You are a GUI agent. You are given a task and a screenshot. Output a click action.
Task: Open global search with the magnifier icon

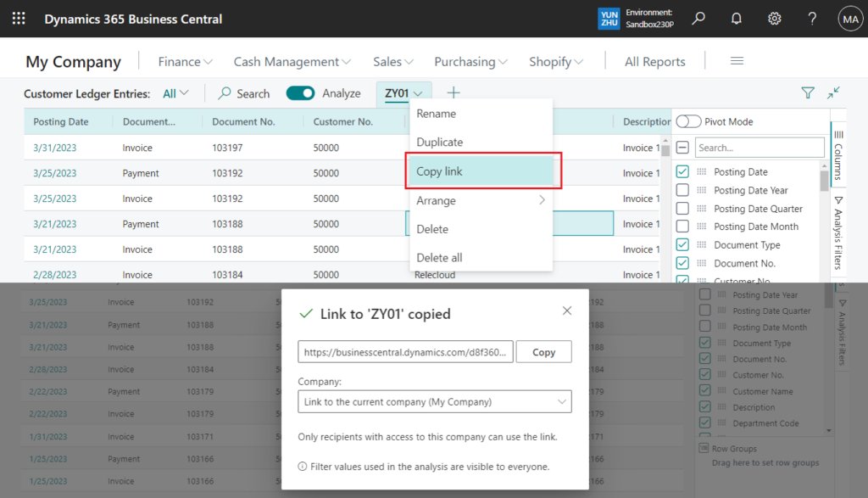(698, 18)
